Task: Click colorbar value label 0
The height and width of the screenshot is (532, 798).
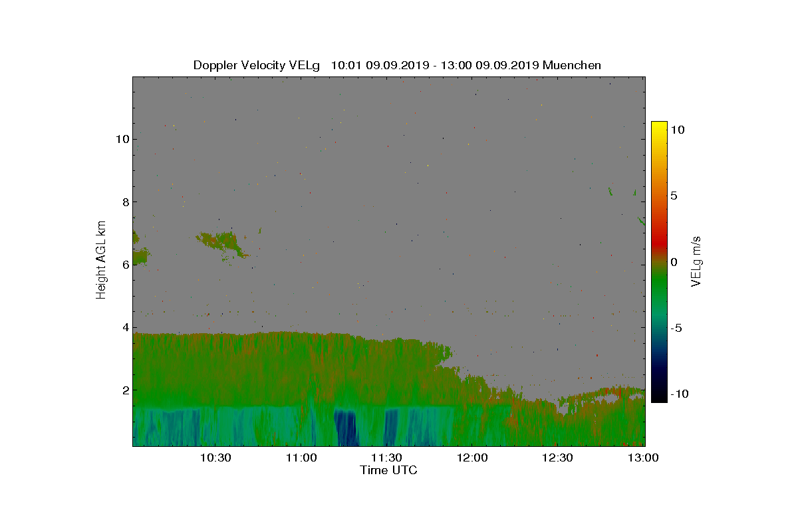Action: click(674, 261)
